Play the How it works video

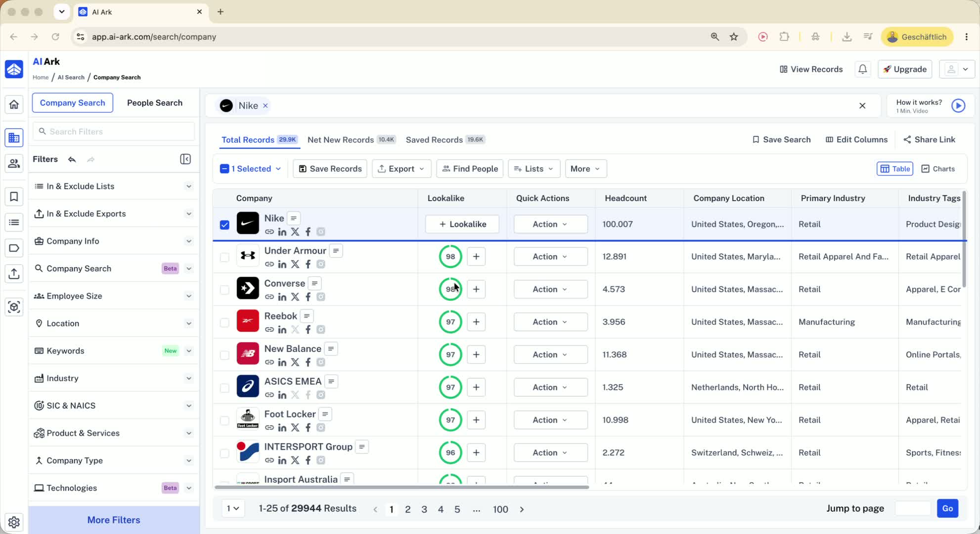click(958, 106)
